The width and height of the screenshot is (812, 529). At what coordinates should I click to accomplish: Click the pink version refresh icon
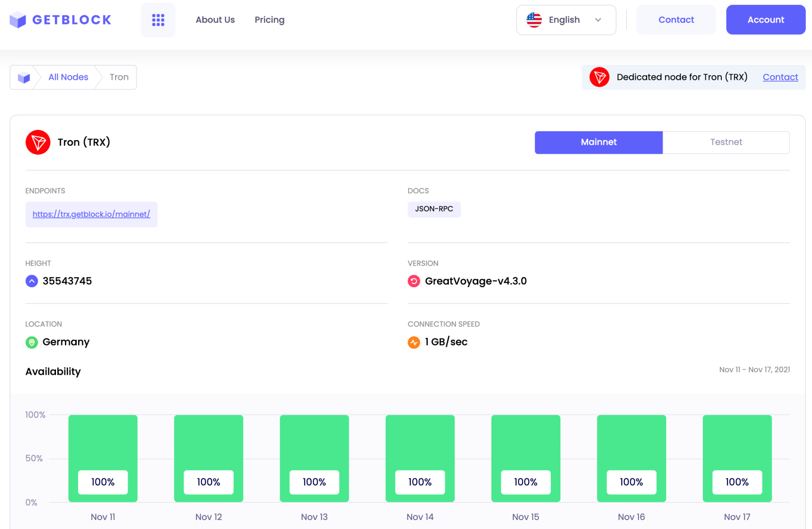point(414,281)
